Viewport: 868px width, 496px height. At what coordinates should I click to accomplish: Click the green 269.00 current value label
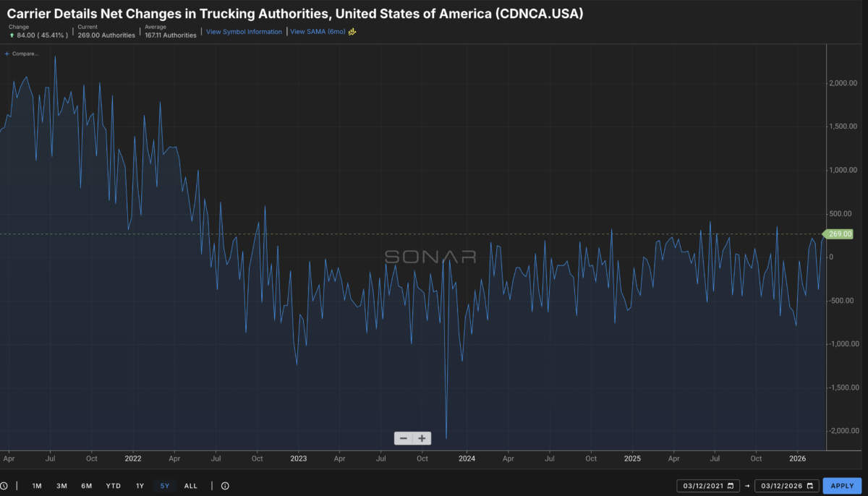(839, 234)
